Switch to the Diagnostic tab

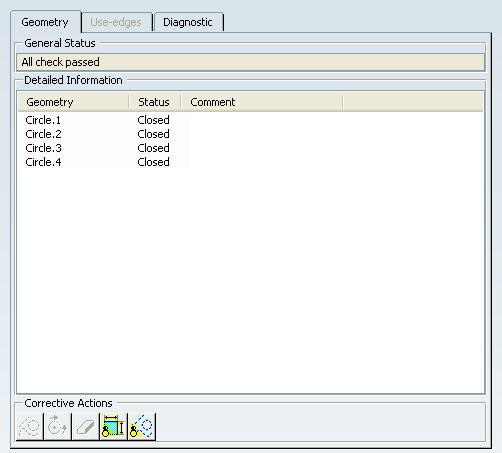pyautogui.click(x=188, y=22)
